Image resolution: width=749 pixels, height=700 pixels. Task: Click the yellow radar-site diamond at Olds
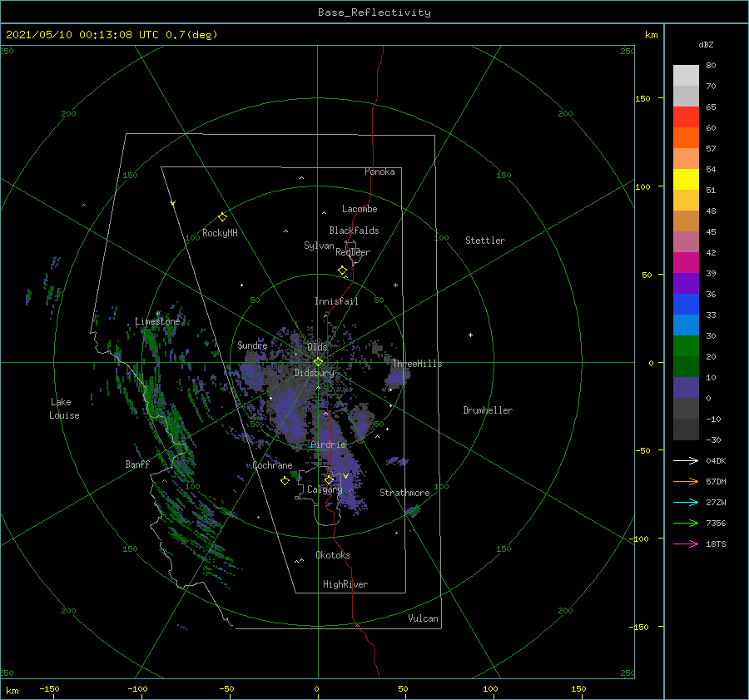[x=318, y=362]
